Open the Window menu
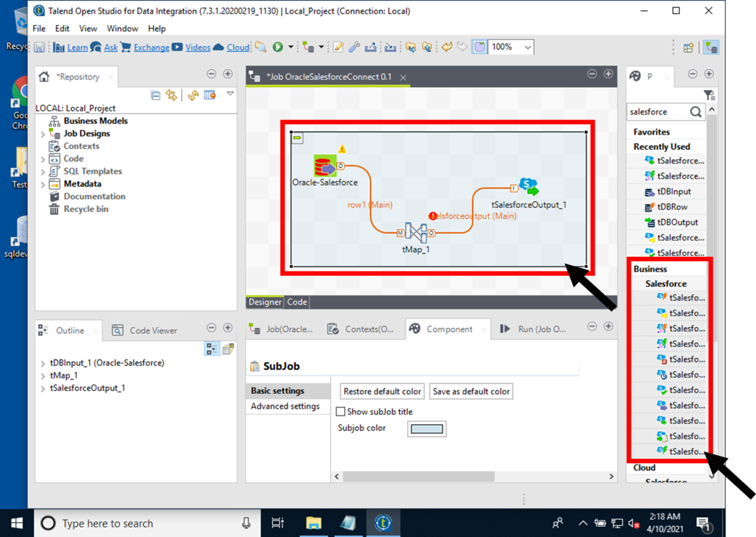 click(x=122, y=28)
